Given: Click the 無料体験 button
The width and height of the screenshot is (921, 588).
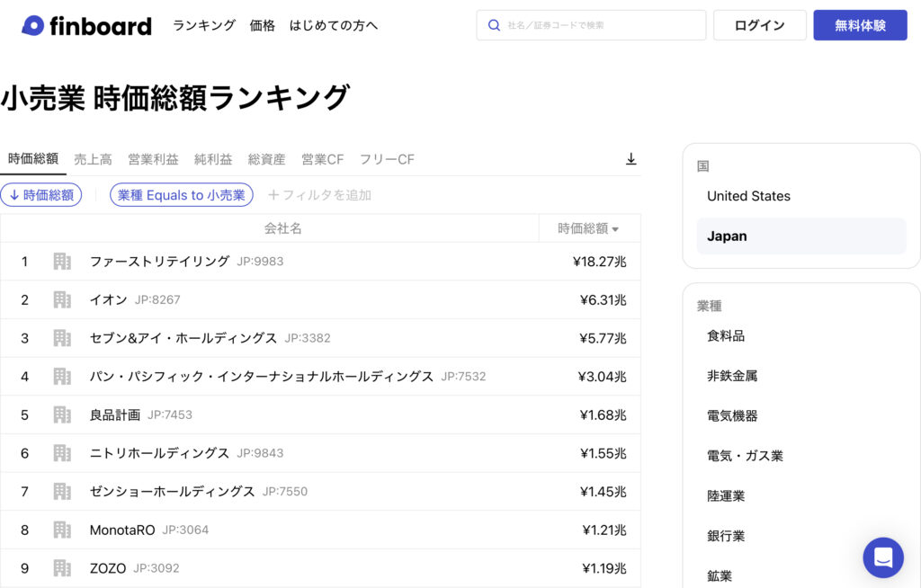Looking at the screenshot, I should click(x=860, y=25).
